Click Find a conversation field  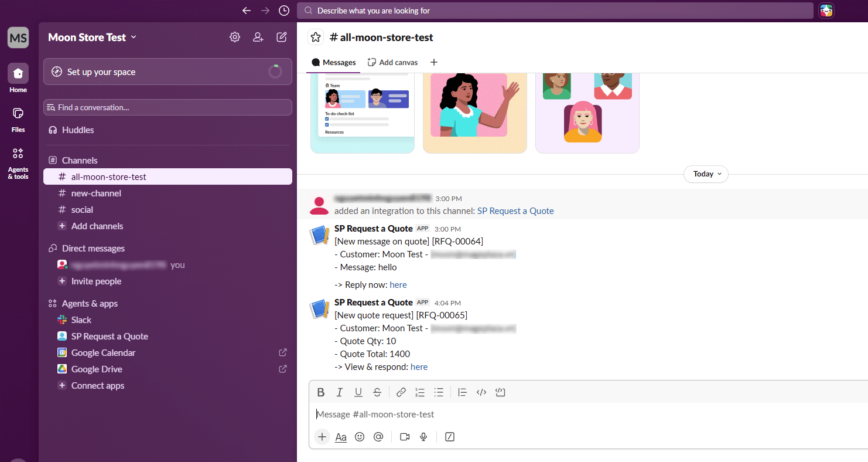pos(168,107)
